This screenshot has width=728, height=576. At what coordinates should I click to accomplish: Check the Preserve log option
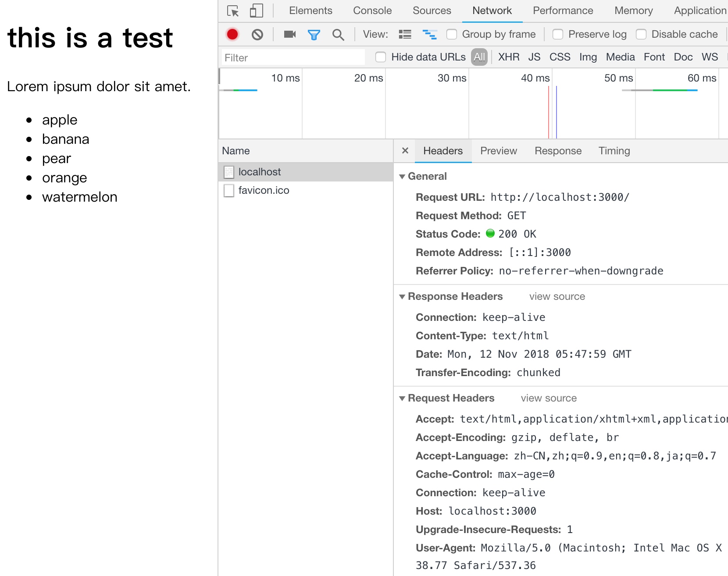(x=558, y=34)
